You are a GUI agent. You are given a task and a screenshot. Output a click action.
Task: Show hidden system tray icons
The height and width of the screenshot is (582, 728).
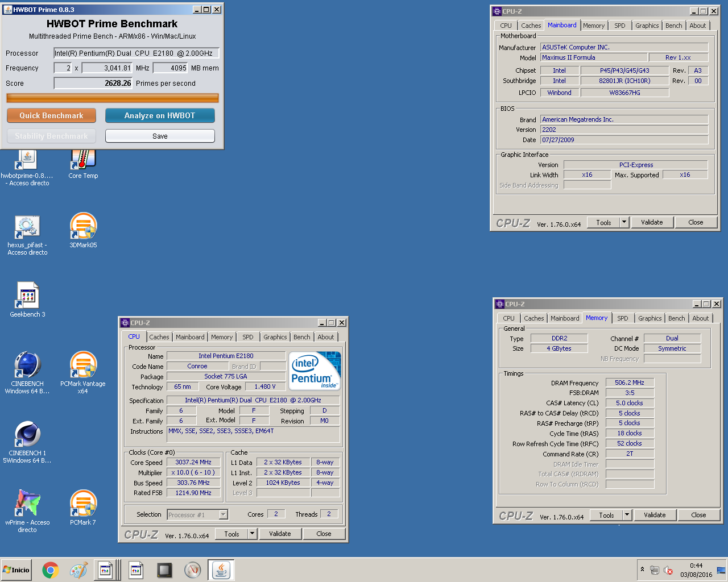click(x=642, y=569)
